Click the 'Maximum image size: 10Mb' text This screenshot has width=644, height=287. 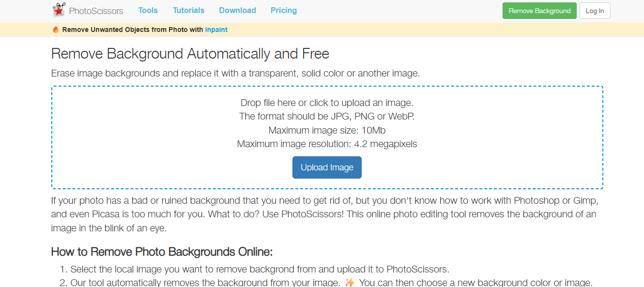(x=327, y=130)
